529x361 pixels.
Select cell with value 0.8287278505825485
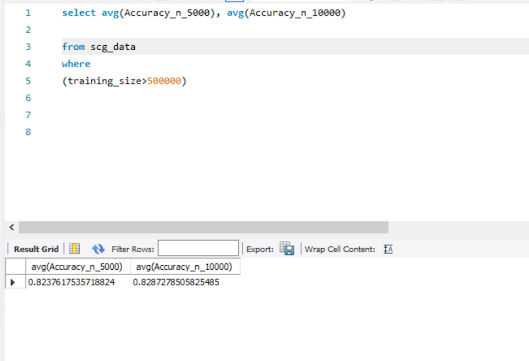(176, 282)
